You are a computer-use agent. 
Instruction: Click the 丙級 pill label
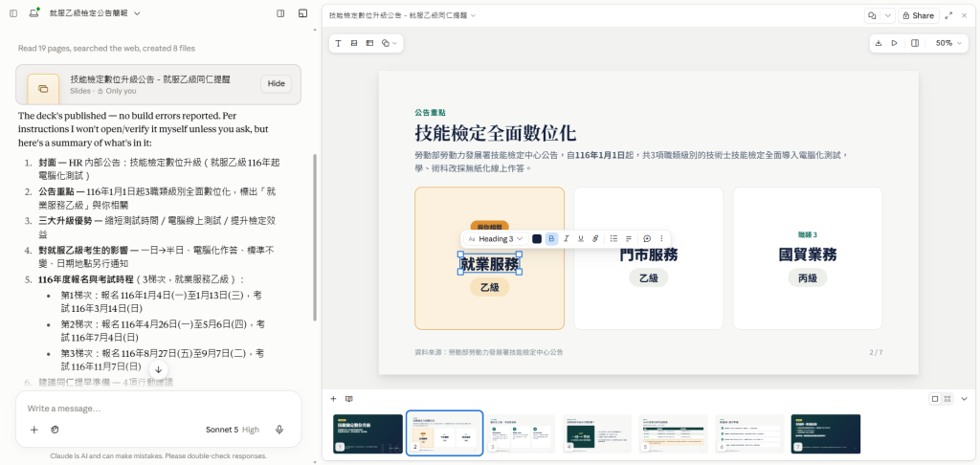[808, 278]
